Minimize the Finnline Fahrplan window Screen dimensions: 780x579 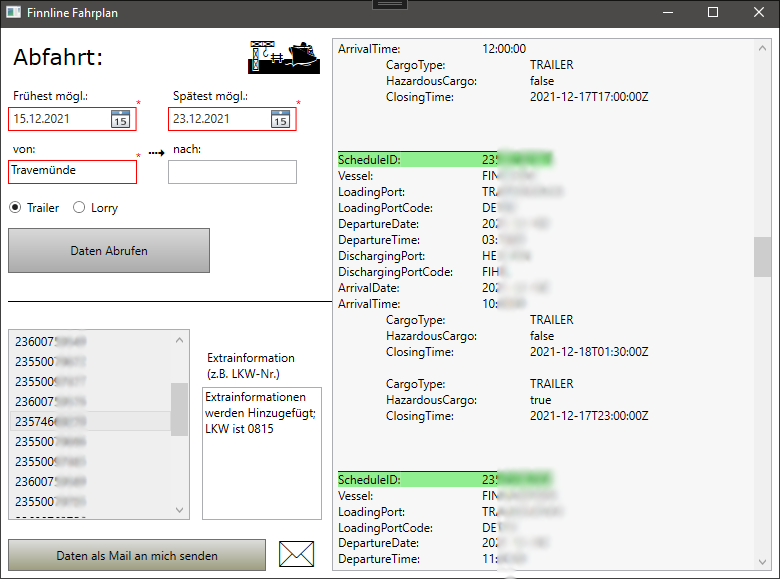pos(667,12)
